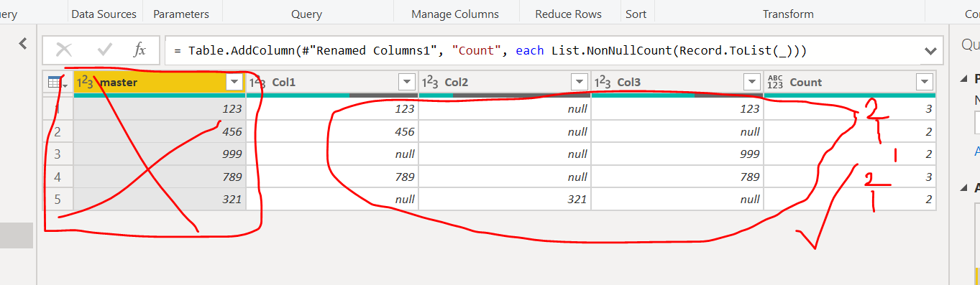Click Col3 cell with value 999

point(677,154)
